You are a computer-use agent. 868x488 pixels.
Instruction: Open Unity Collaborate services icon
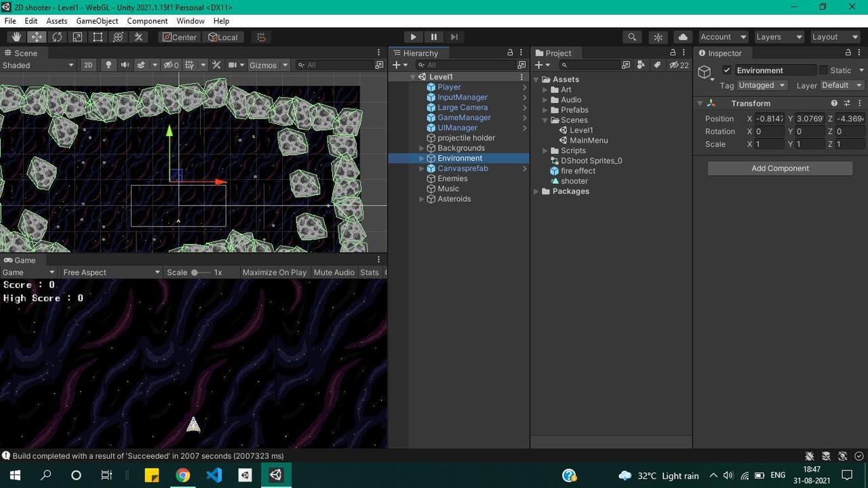point(658,37)
